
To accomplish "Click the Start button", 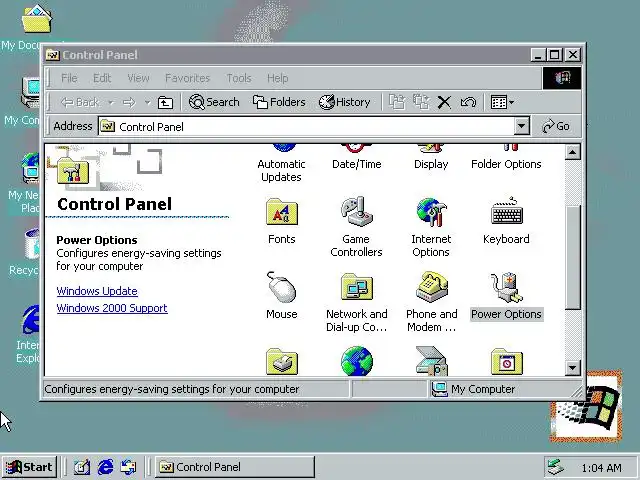I will point(29,467).
